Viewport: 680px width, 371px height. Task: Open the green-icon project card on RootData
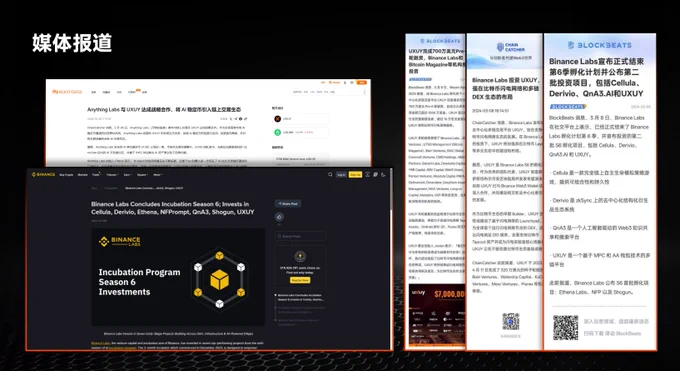(300, 132)
